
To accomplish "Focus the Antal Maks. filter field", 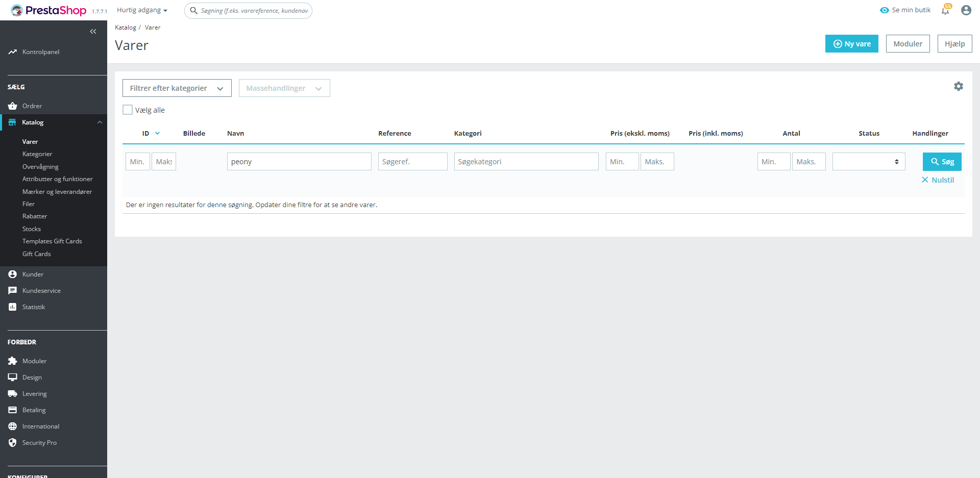I will point(809,162).
